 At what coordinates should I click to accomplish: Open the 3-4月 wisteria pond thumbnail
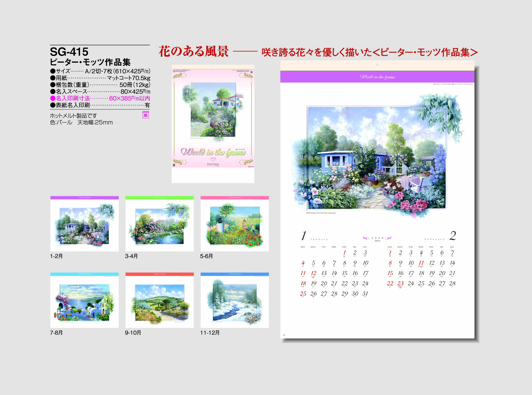tap(159, 224)
